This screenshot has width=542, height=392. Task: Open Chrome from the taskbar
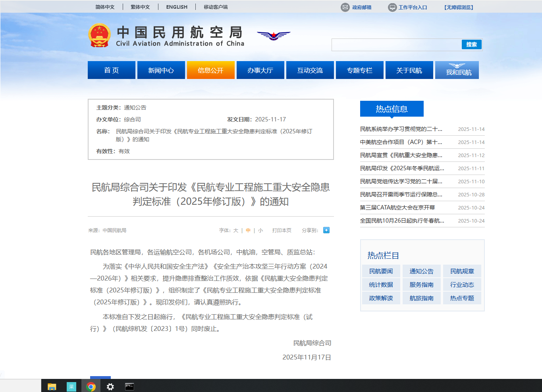tap(91, 386)
